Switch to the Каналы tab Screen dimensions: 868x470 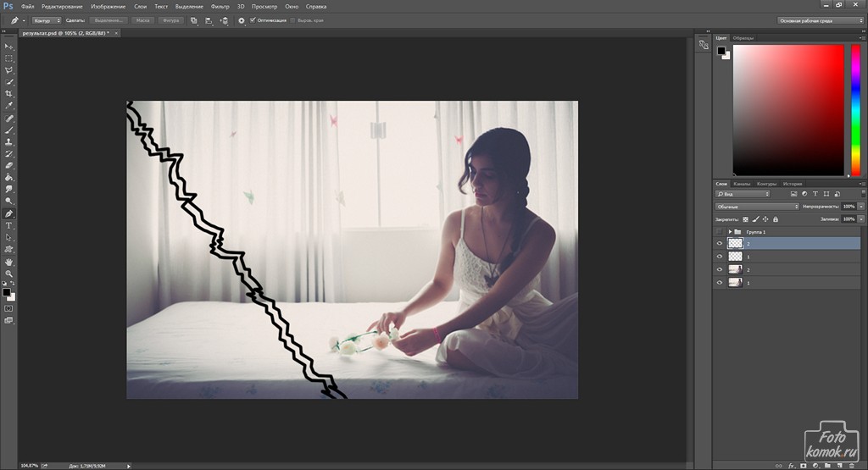(x=741, y=184)
